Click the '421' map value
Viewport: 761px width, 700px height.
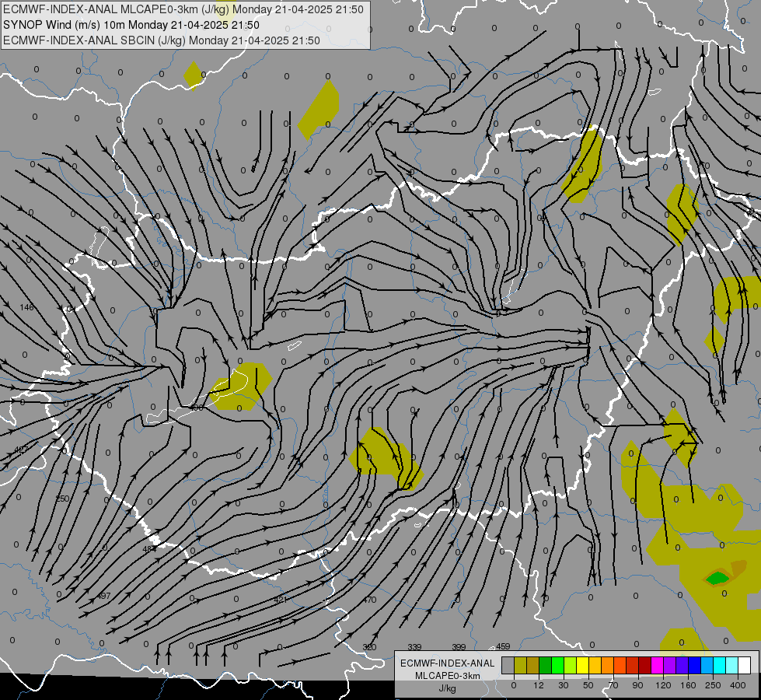click(x=281, y=600)
